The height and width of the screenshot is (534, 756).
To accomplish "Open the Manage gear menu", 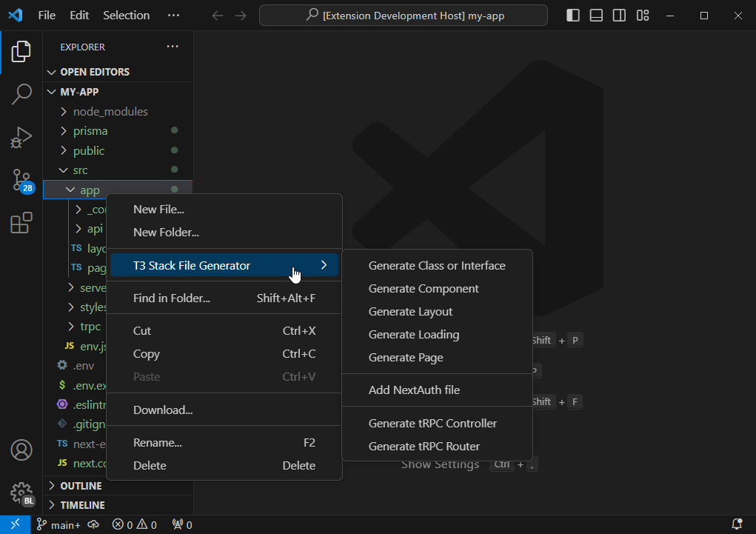I will click(x=21, y=493).
